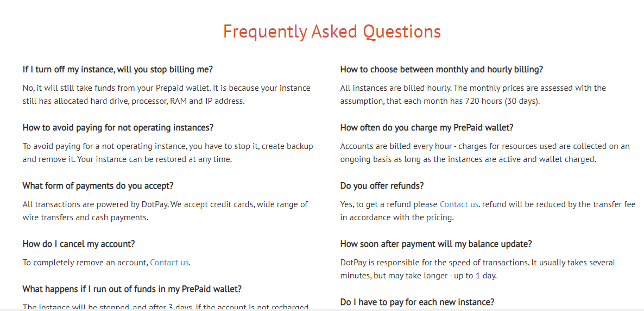Click 'How soon after payment' question

tap(436, 244)
